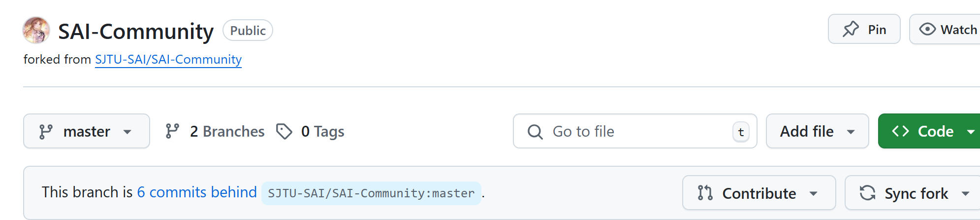The image size is (980, 220).
Task: Click the SAI-Community repository title
Action: [x=136, y=32]
